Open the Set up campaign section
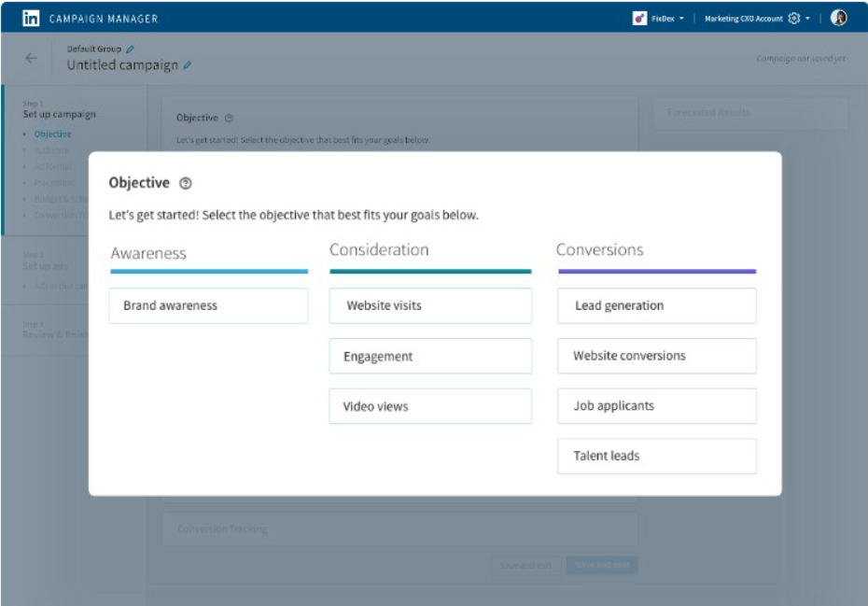868x606 pixels. 59,114
